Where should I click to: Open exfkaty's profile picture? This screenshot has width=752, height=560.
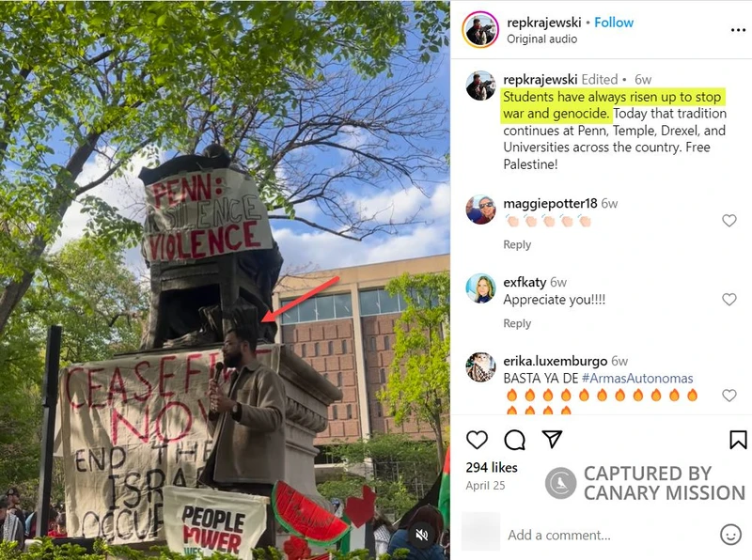(480, 288)
